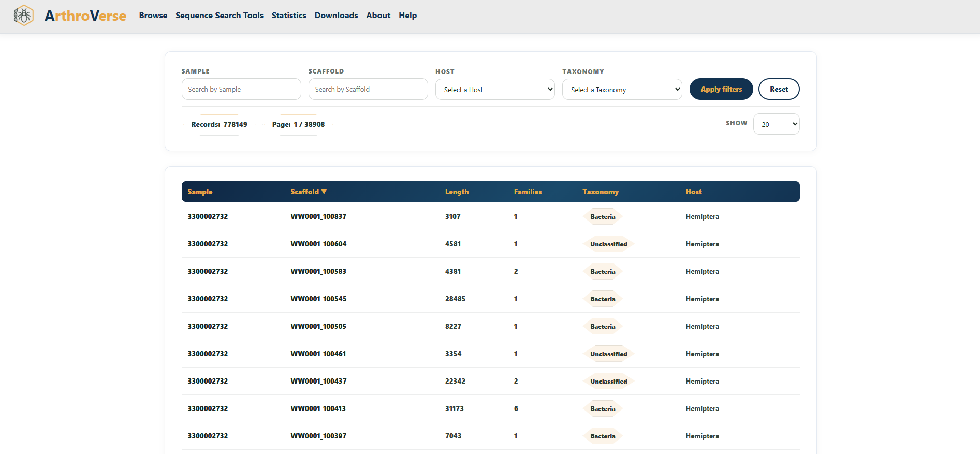This screenshot has width=980, height=454.
Task: Click the Unclassified tag for WW0001_100437
Action: click(609, 381)
